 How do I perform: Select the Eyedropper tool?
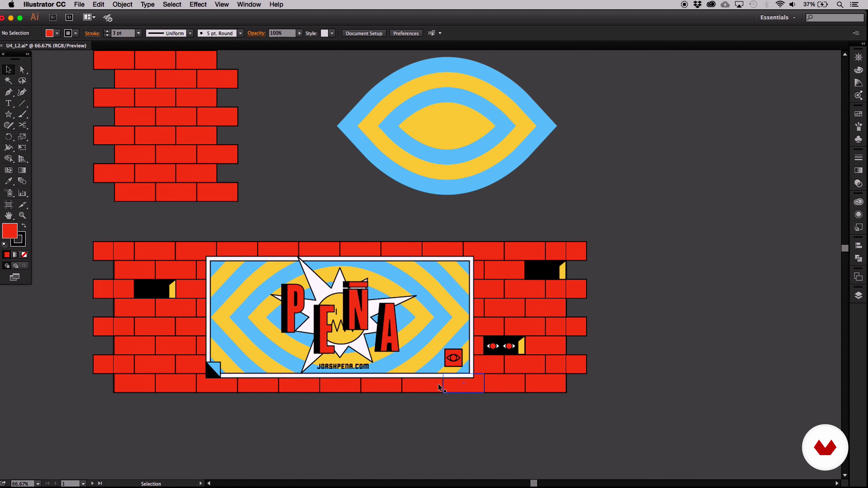click(8, 181)
